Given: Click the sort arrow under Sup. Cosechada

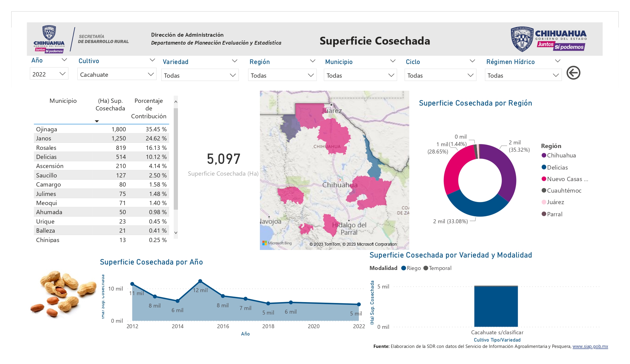Looking at the screenshot, I should click(97, 121).
